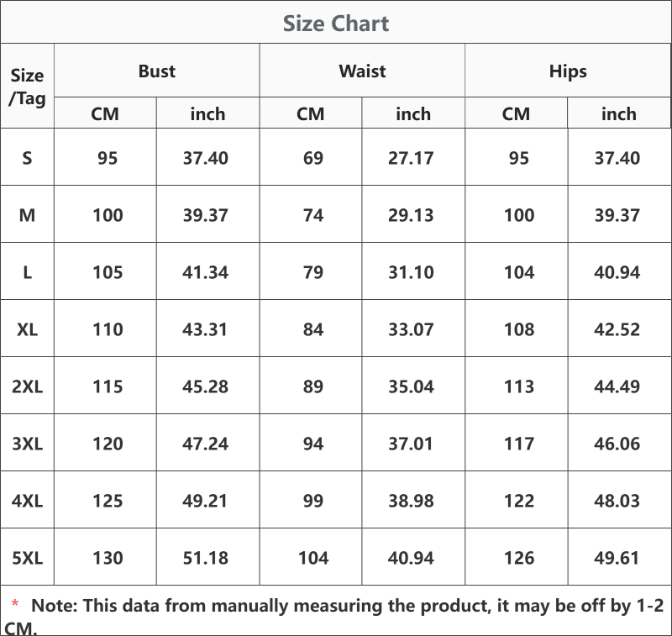Click the M size row label
The width and height of the screenshot is (672, 636).
[27, 215]
